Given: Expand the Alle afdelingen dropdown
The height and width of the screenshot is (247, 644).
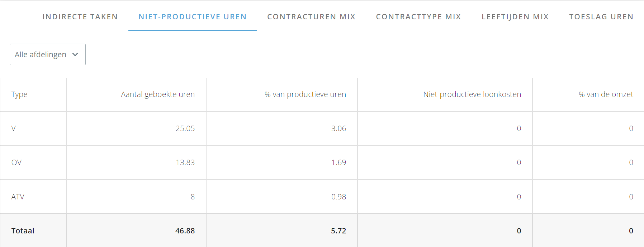Looking at the screenshot, I should (x=48, y=54).
